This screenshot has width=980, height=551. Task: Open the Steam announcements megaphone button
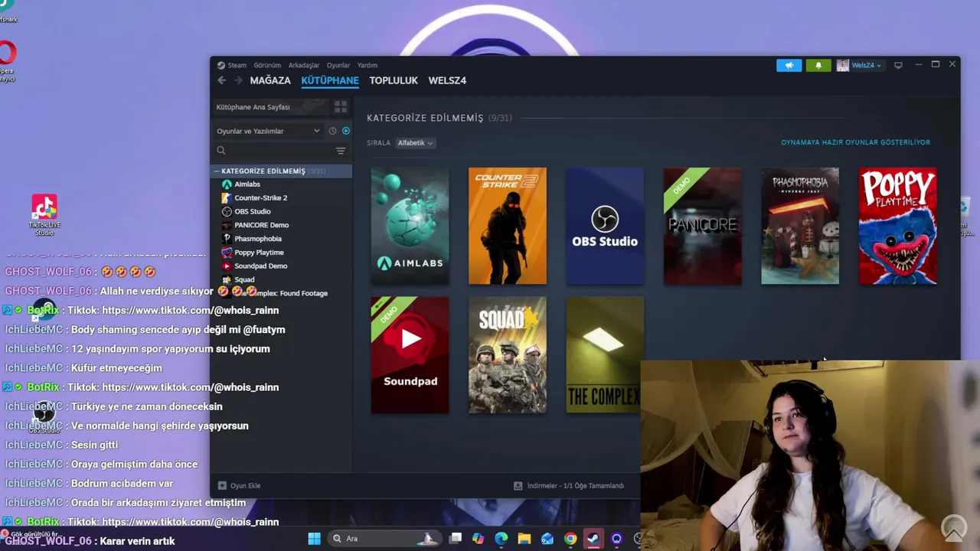(x=789, y=65)
